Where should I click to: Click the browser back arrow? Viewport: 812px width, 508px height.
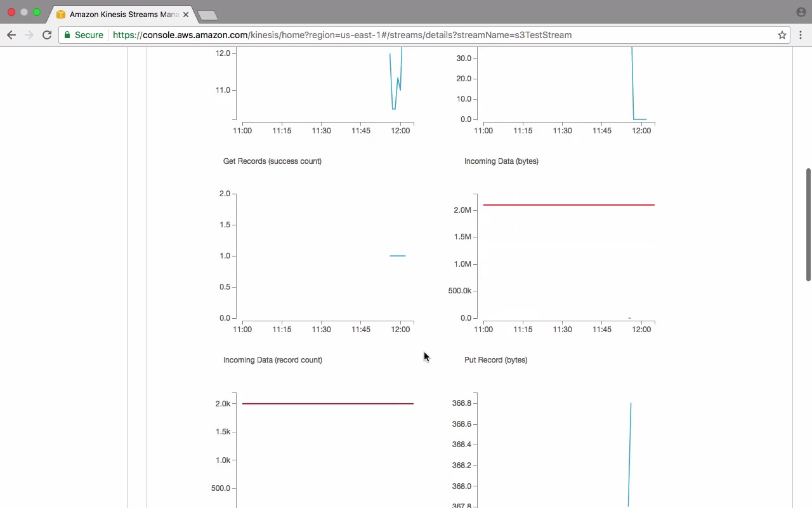(x=11, y=35)
